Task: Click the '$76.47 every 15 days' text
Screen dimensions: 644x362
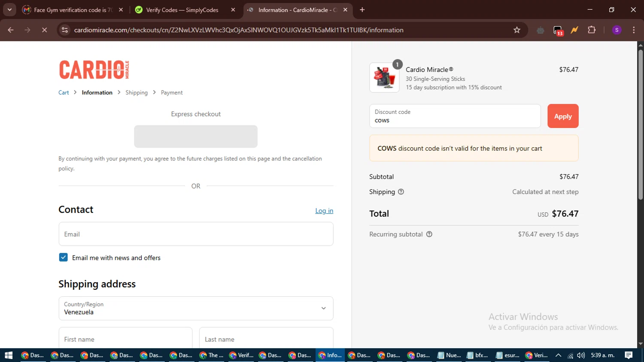Action: point(548,234)
